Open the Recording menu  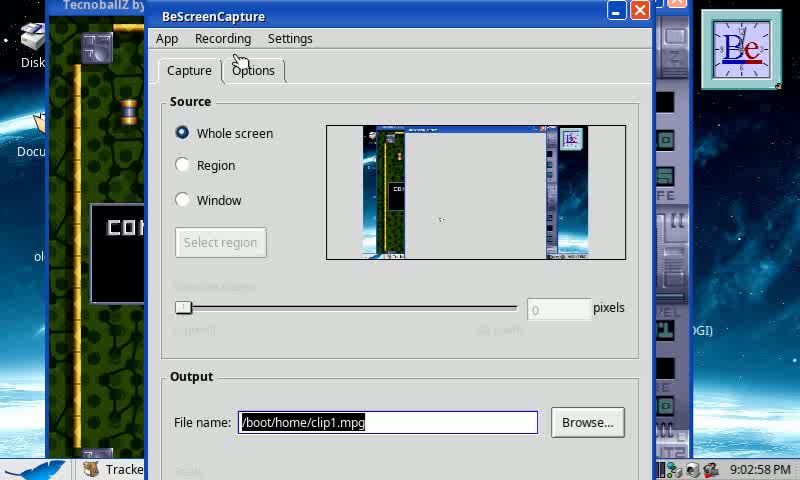pos(222,39)
